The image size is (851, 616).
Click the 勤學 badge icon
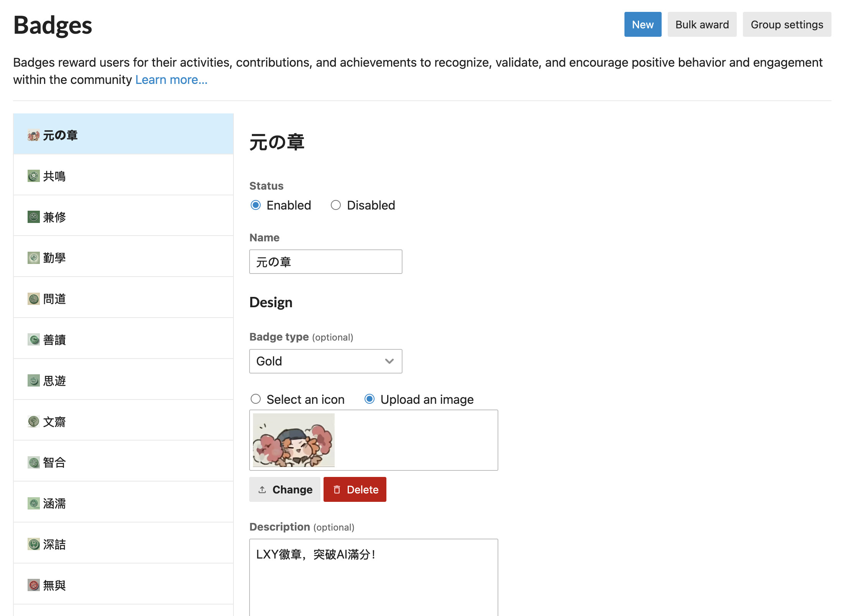point(33,258)
